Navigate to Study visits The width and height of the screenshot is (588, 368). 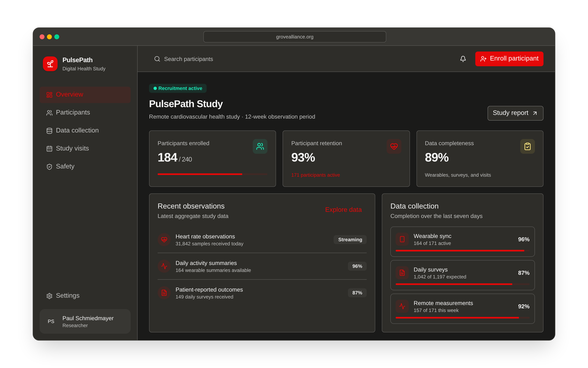coord(85,149)
